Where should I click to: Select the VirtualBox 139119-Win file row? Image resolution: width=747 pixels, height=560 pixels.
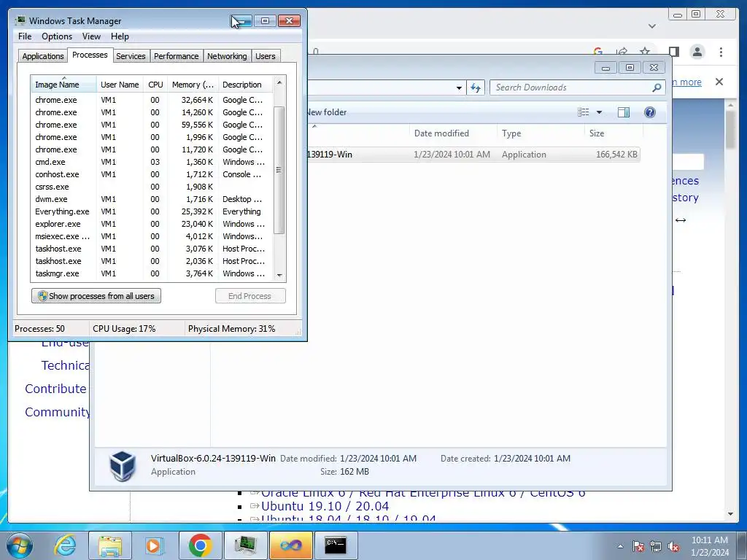(x=473, y=155)
